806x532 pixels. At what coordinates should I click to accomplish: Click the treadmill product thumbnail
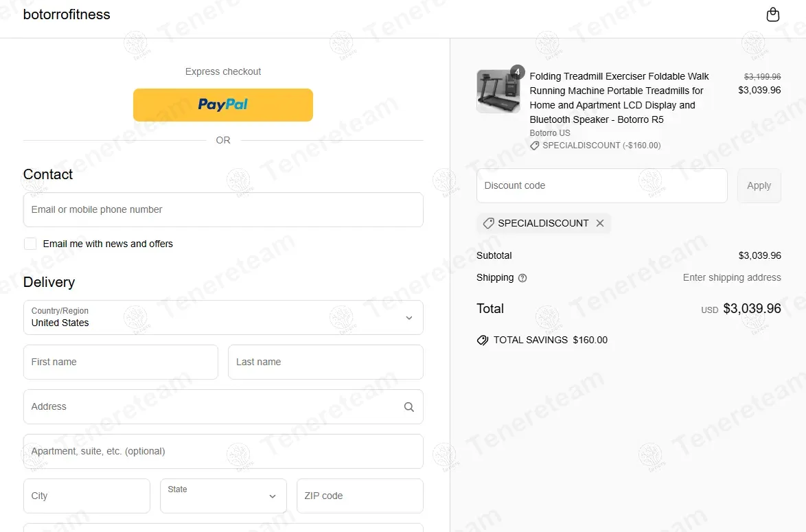[x=498, y=91]
